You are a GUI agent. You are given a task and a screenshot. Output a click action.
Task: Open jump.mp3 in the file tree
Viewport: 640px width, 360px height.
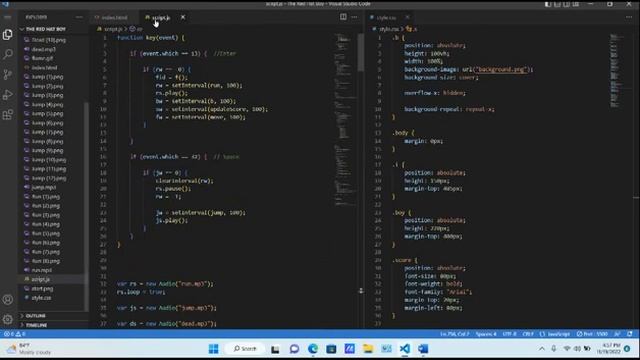pyautogui.click(x=44, y=188)
